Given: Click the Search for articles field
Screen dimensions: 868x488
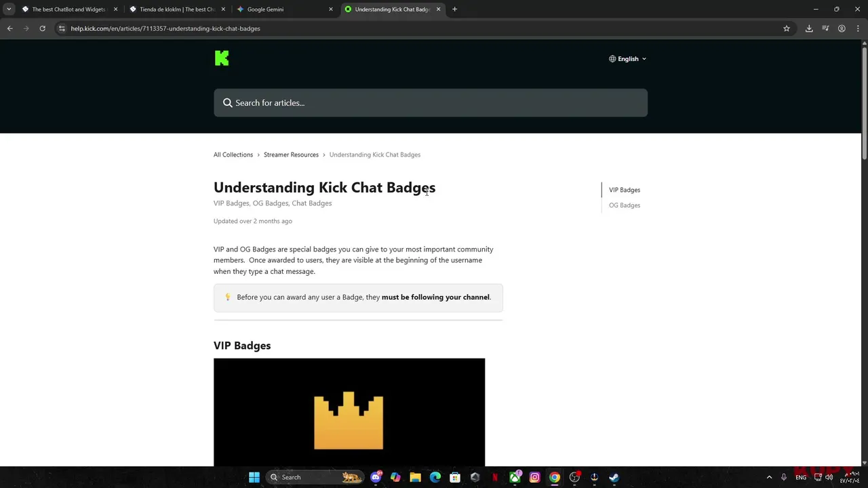Looking at the screenshot, I should pyautogui.click(x=431, y=103).
